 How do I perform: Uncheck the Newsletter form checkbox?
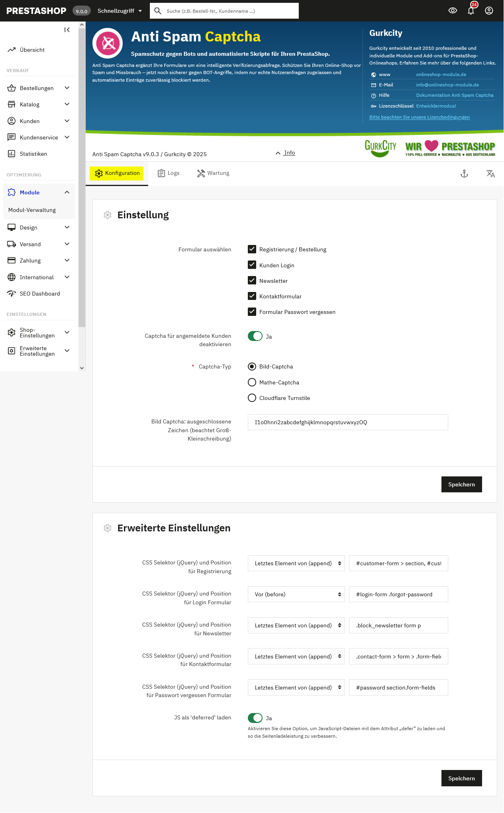pyautogui.click(x=252, y=280)
